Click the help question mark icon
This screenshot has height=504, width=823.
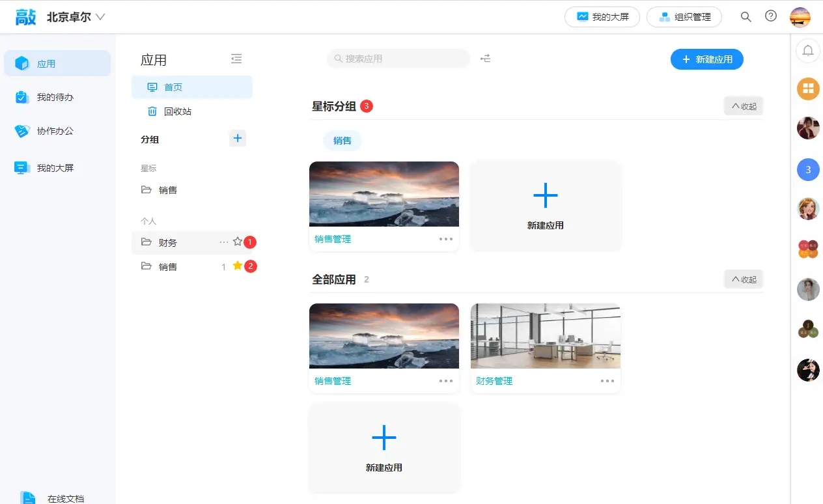point(771,16)
